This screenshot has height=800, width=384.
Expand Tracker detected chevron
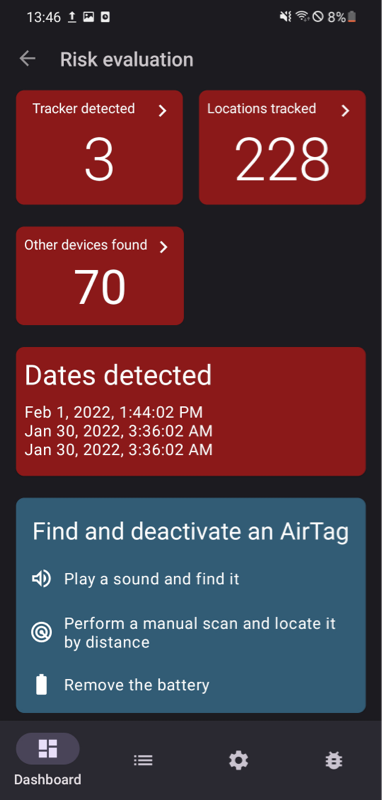[163, 110]
